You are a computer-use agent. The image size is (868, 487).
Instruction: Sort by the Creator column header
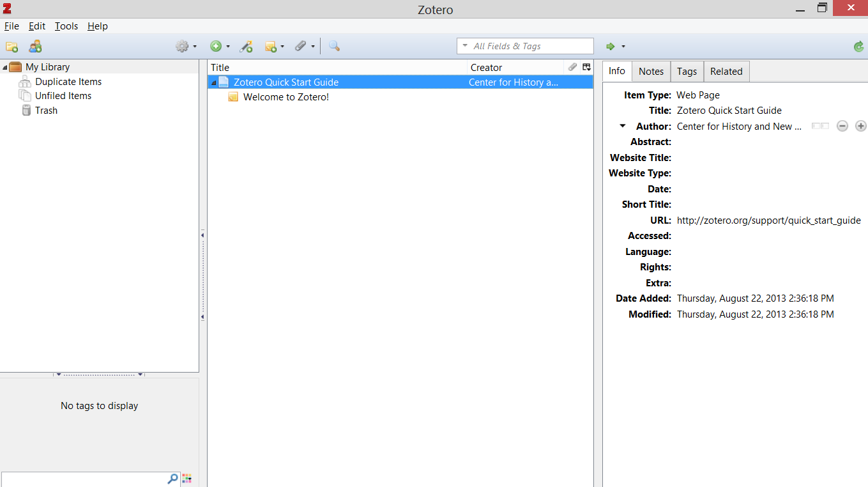tap(516, 67)
